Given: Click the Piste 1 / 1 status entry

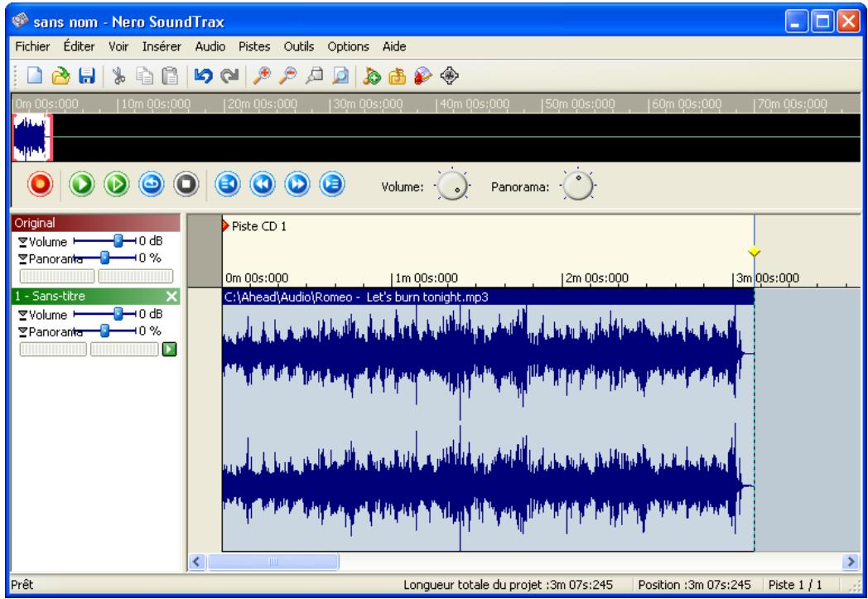Looking at the screenshot, I should tap(795, 585).
